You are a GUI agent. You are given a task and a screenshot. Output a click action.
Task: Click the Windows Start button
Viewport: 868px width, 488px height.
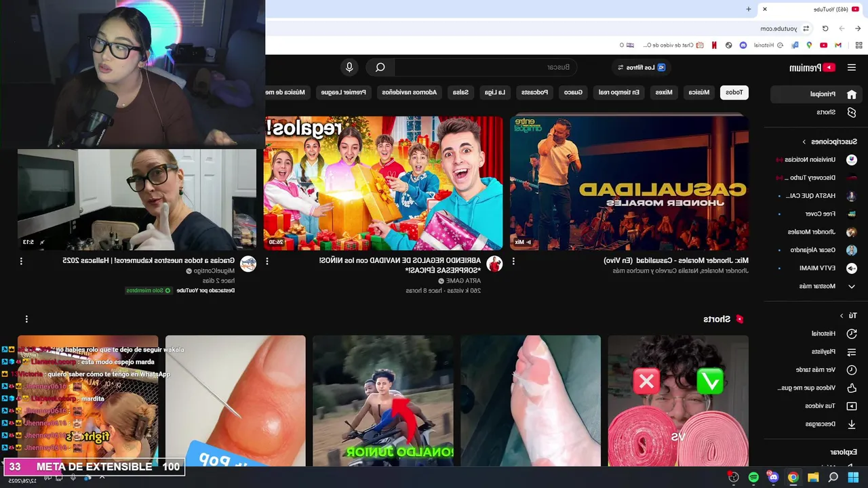(853, 477)
